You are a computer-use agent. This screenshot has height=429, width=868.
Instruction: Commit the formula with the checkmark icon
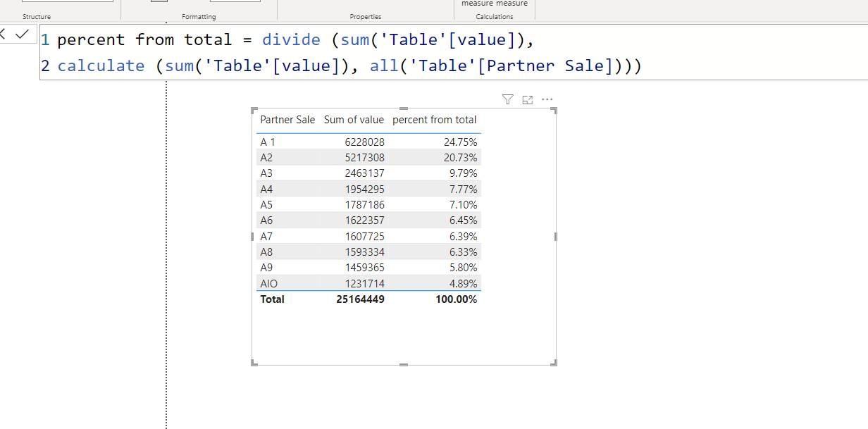coord(22,34)
